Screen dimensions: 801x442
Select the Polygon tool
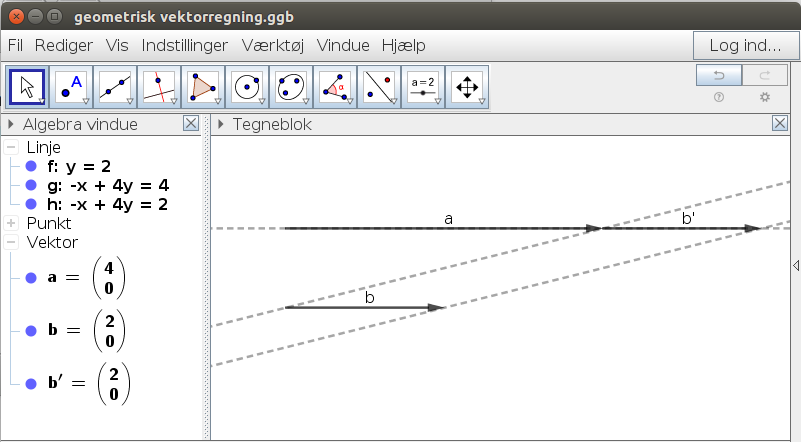(x=203, y=87)
